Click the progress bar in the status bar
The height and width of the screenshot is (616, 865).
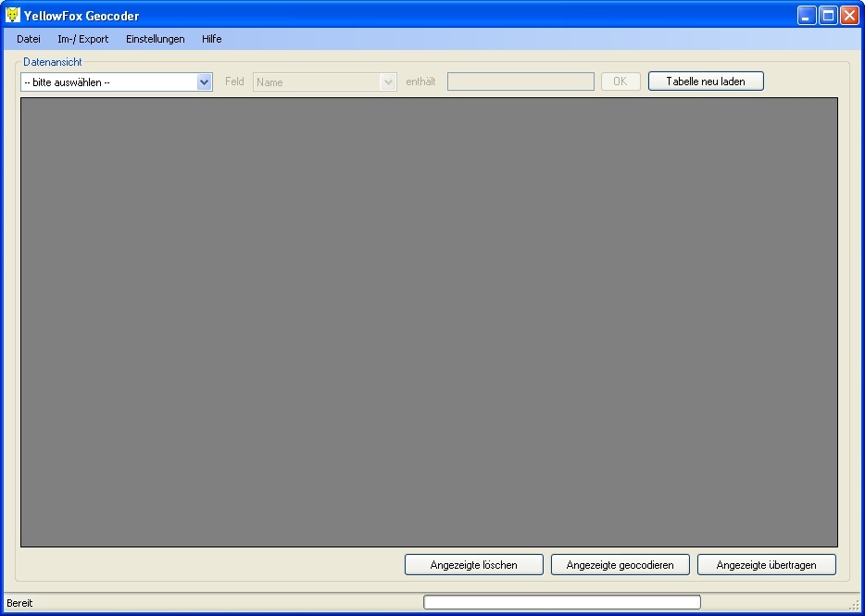(x=561, y=601)
